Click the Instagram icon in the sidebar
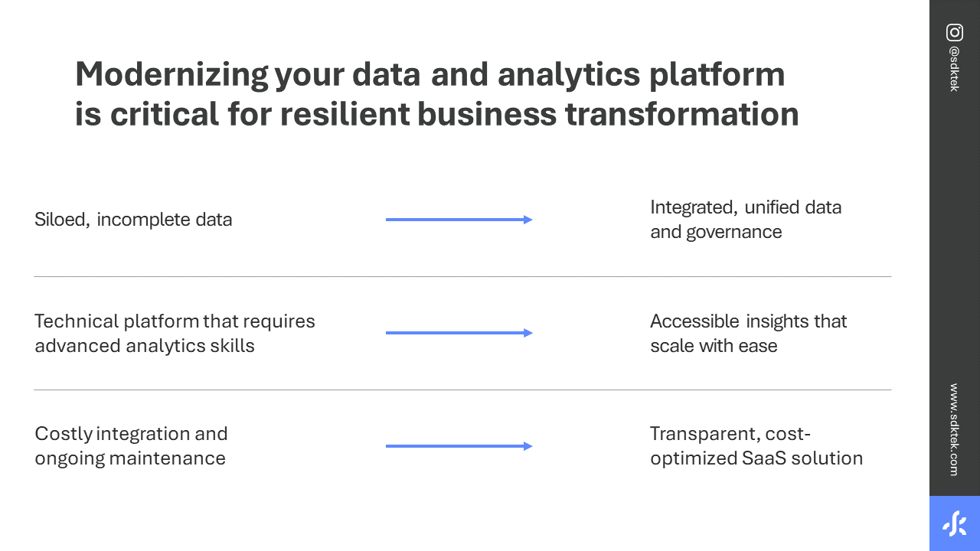The width and height of the screenshot is (980, 551). tap(955, 33)
